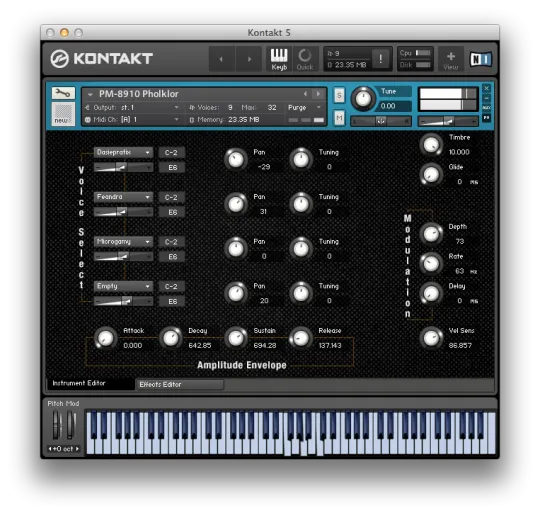This screenshot has height=515, width=540.
Task: Open the Empty voice dropdown
Action: [123, 286]
